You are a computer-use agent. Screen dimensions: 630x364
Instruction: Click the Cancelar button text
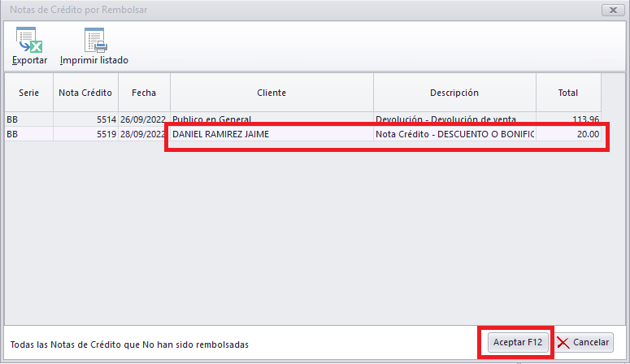click(591, 342)
